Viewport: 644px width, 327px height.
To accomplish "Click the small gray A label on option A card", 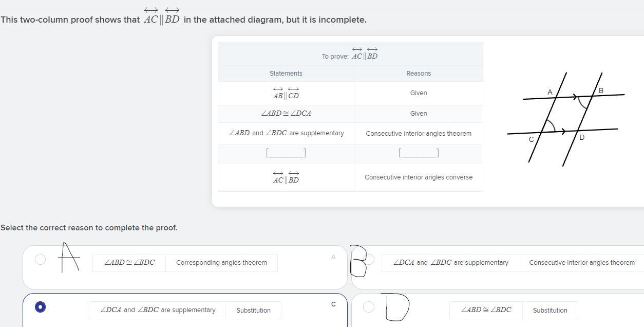I will point(333,257).
